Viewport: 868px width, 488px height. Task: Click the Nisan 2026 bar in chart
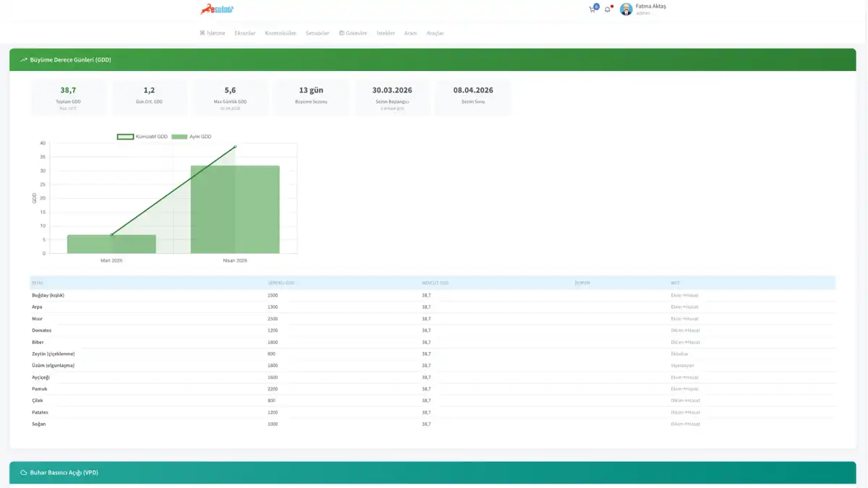click(x=235, y=210)
